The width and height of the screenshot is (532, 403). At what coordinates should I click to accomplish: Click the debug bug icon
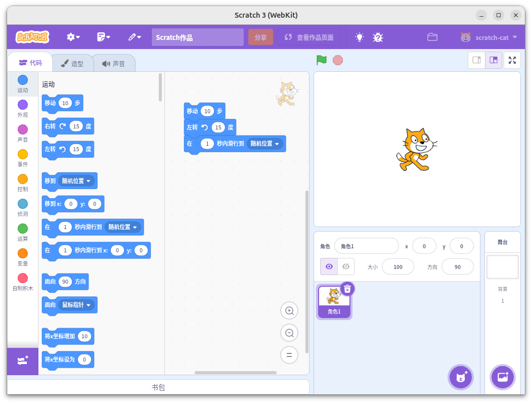[378, 37]
